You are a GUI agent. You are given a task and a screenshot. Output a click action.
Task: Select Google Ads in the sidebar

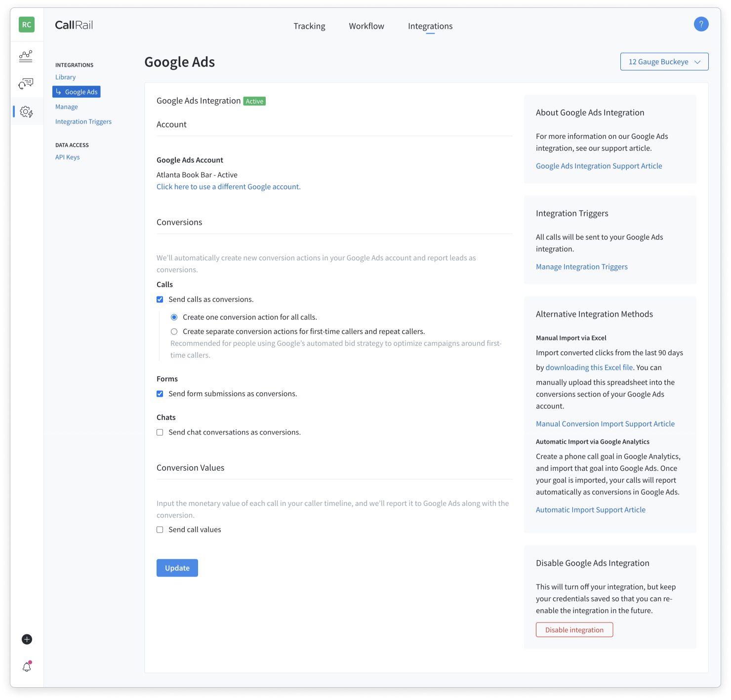77,92
